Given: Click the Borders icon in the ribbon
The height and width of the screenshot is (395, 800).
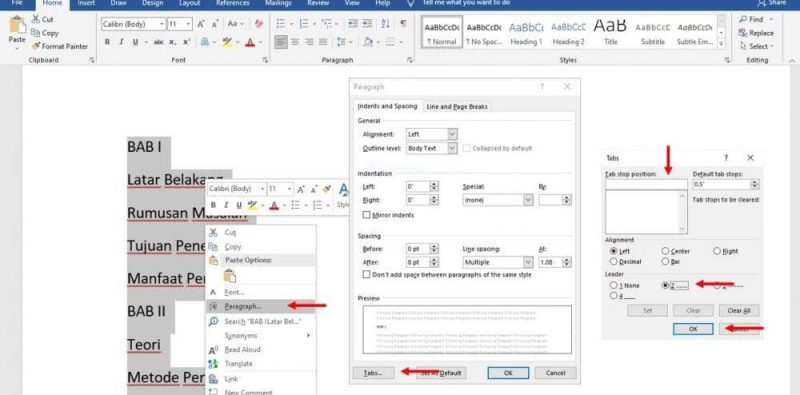Looking at the screenshot, I should (390, 42).
